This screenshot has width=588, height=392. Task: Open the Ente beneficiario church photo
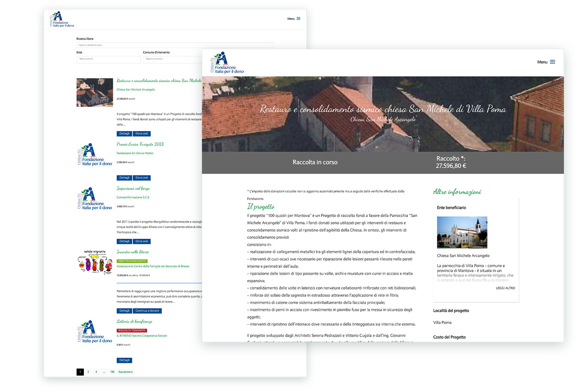point(462,232)
